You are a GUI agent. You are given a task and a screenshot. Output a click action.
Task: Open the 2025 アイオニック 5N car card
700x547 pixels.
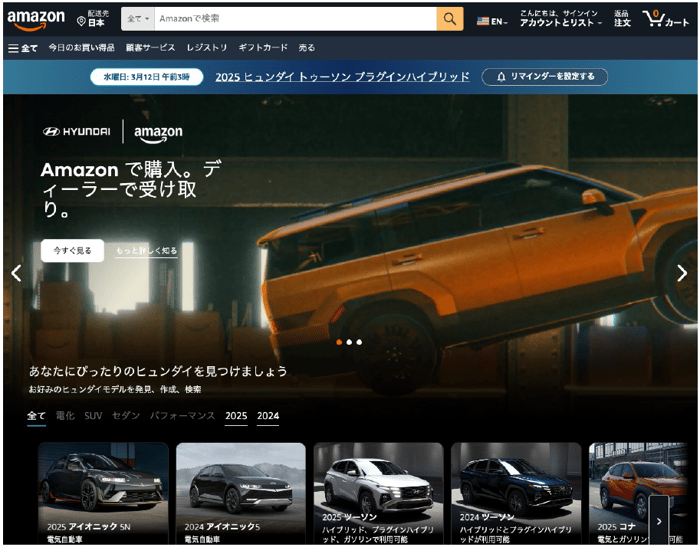pos(103,493)
